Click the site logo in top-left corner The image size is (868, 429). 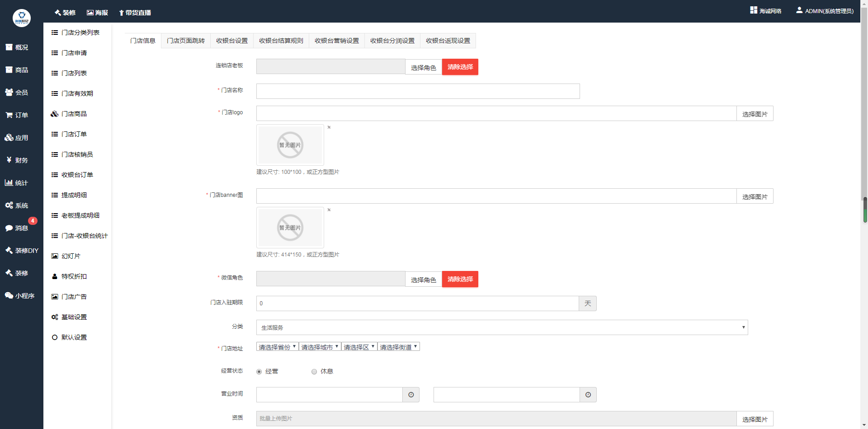22,18
